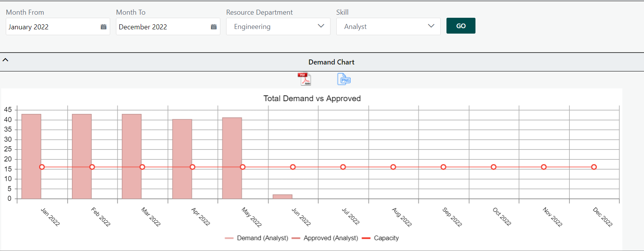
Task: Click the small Jun 2022 demand bar
Action: tap(283, 197)
